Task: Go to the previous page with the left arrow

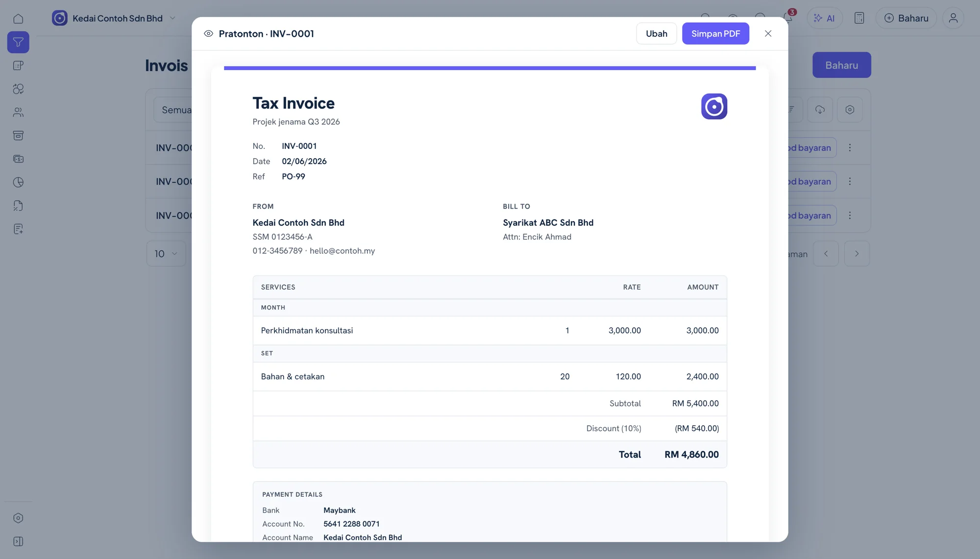Action: coord(826,254)
